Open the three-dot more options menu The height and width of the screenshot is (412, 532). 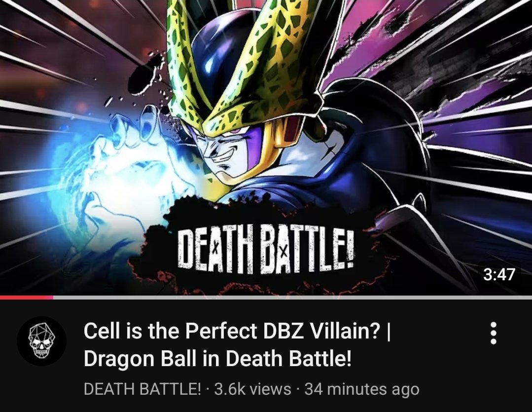pos(494,333)
